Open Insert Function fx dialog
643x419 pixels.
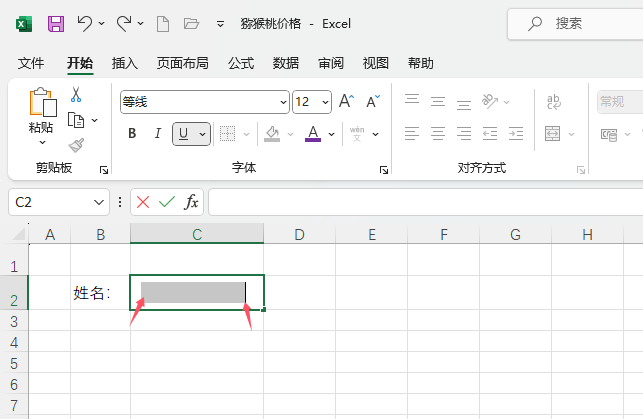coord(191,202)
